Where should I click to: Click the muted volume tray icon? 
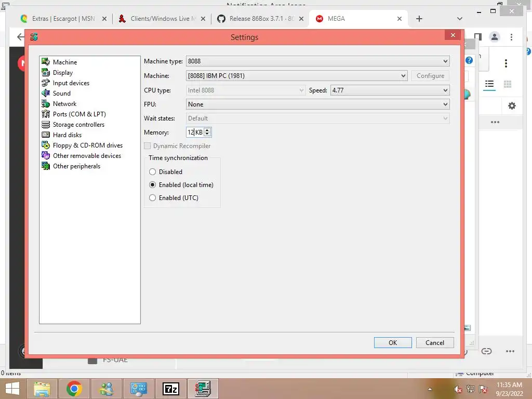click(x=458, y=389)
